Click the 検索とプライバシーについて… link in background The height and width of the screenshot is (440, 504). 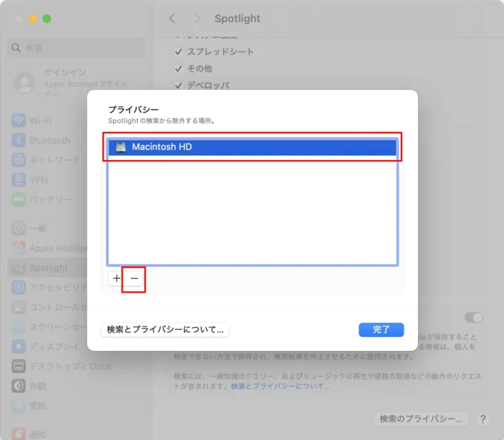280,386
